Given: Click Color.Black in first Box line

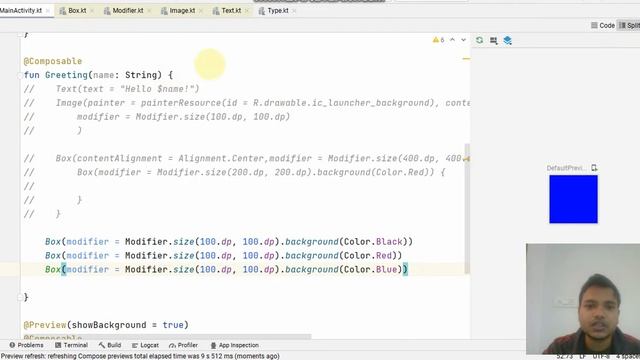Looking at the screenshot, I should [x=373, y=242].
